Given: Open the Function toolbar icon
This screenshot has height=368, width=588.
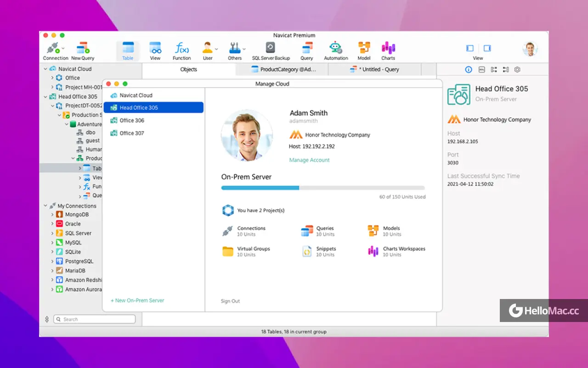Looking at the screenshot, I should (182, 48).
